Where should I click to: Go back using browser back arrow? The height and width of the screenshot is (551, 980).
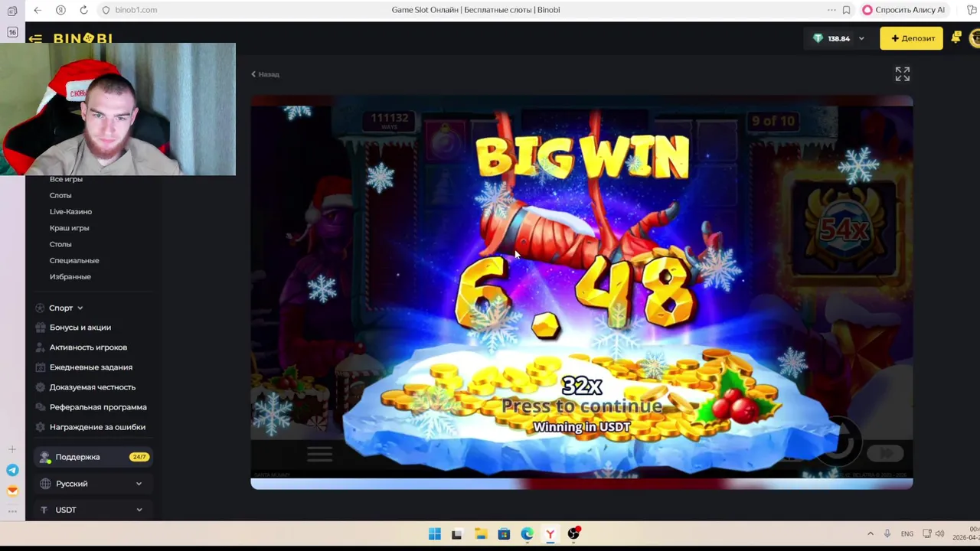[38, 10]
